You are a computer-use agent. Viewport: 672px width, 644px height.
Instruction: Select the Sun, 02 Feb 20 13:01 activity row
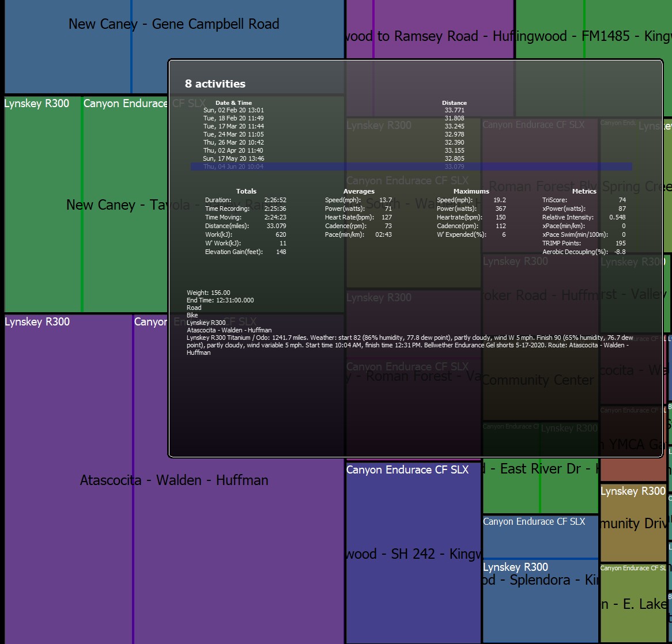coord(411,110)
